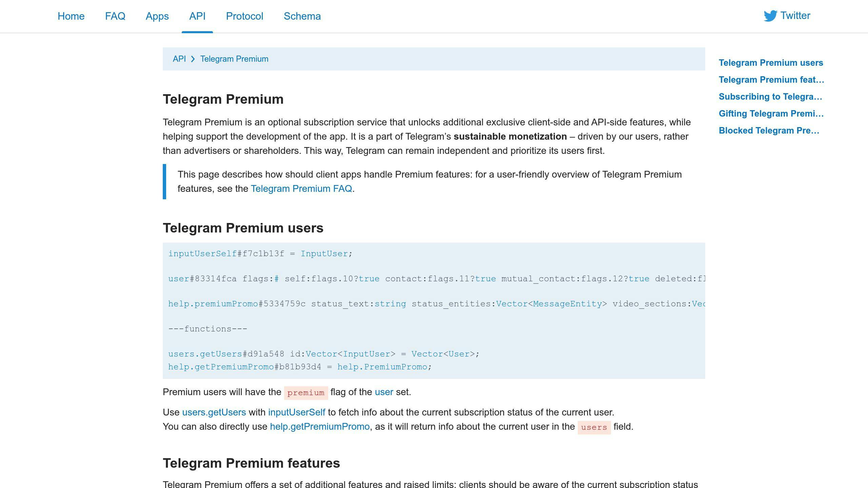Click the inputUserSelf inline code link
Screen dimensions: 868x488
pos(296,412)
